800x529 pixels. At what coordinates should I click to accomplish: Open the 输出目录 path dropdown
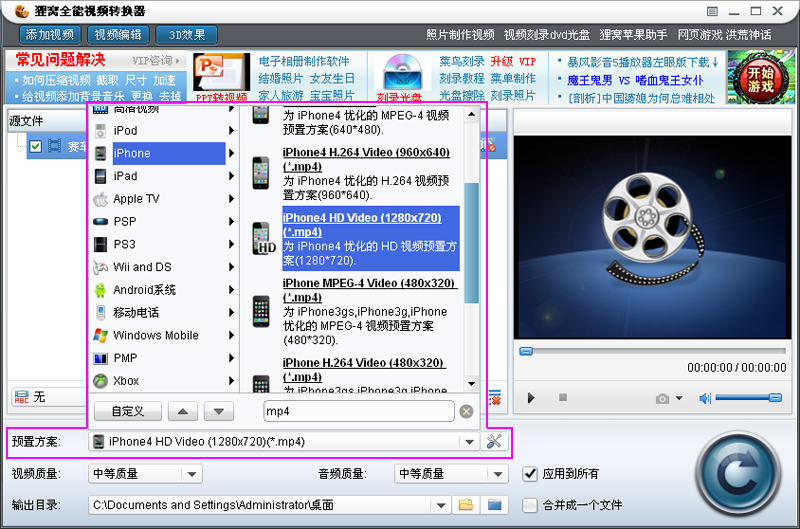point(441,505)
